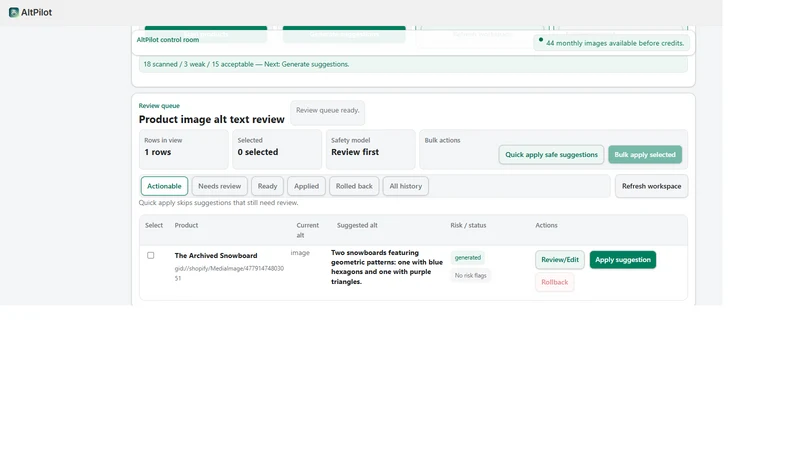
Task: Click the current alt value 'image'
Action: tap(300, 253)
